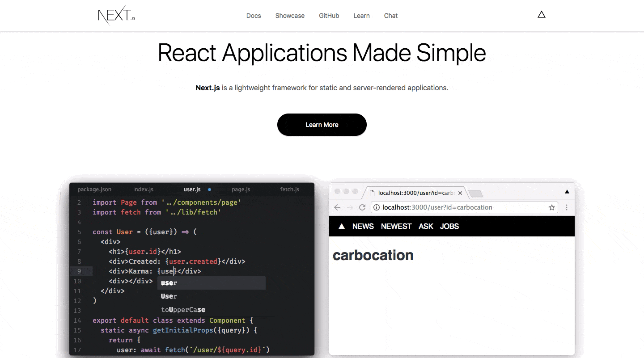Screen dimensions: 644x358
Task: Open ASK in the black nav bar
Action: [426, 226]
